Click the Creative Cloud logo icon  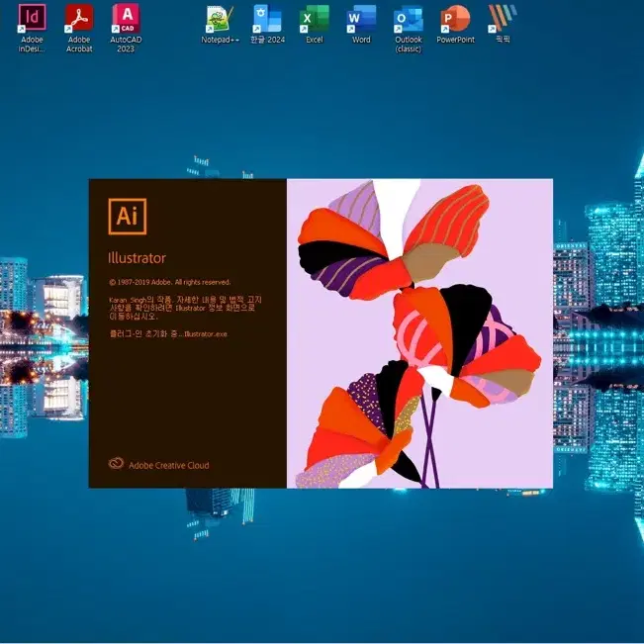point(116,464)
